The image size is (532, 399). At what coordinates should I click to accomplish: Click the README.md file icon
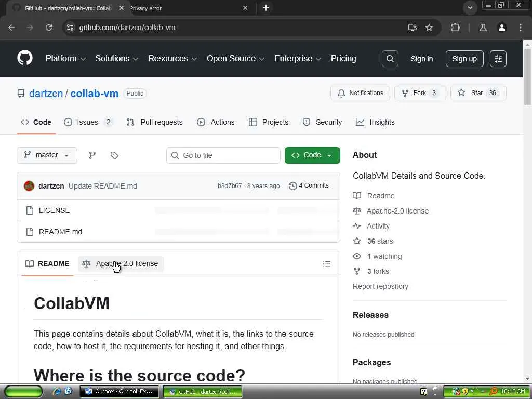(30, 232)
